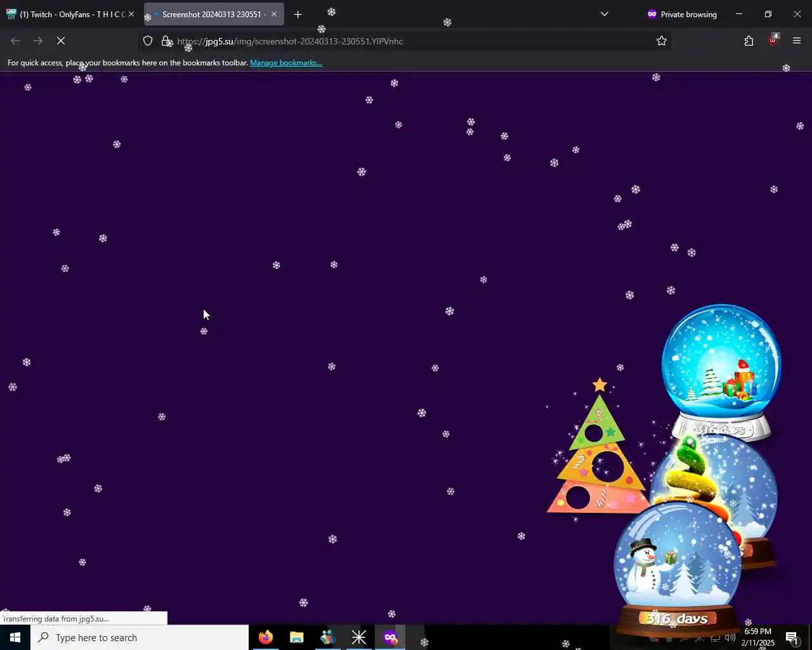The height and width of the screenshot is (650, 812).
Task: Open Firefox application hamburger menu
Action: tap(797, 41)
